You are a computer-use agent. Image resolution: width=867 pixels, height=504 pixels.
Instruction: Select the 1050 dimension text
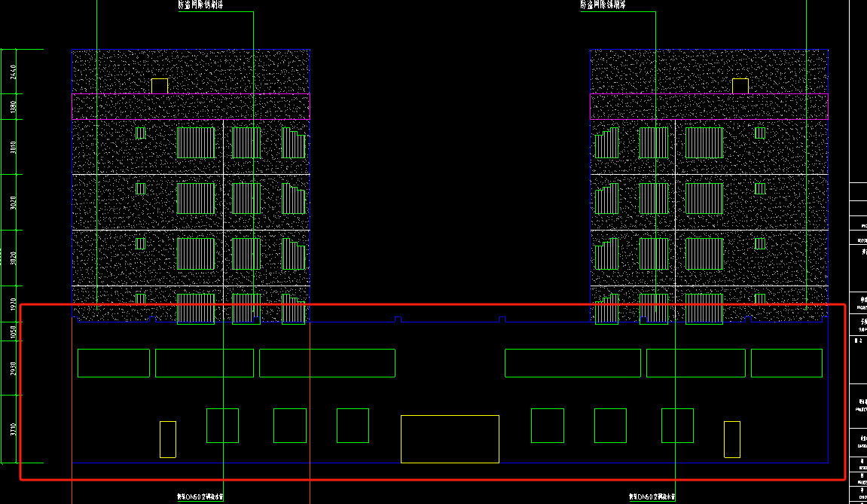[x=14, y=331]
